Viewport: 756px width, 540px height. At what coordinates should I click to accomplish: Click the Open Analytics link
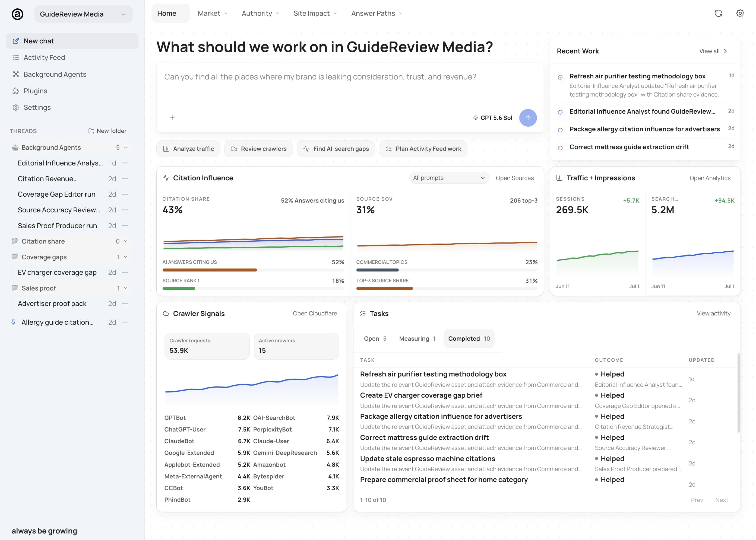(710, 178)
